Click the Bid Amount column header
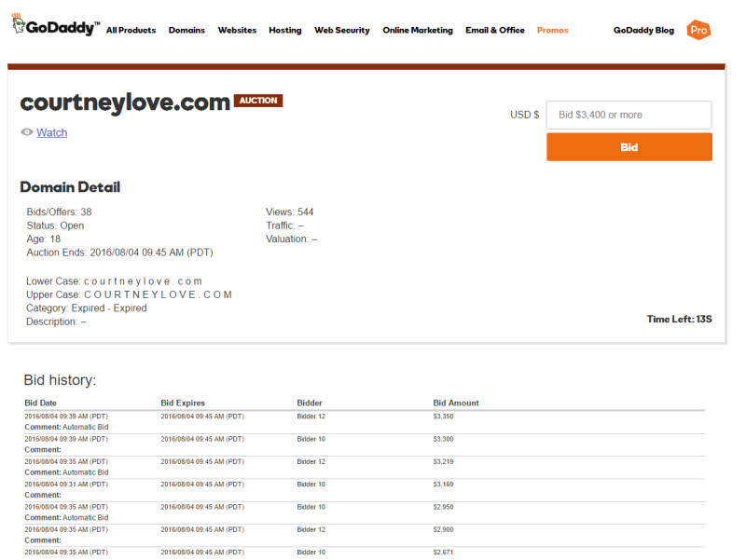 pos(456,403)
